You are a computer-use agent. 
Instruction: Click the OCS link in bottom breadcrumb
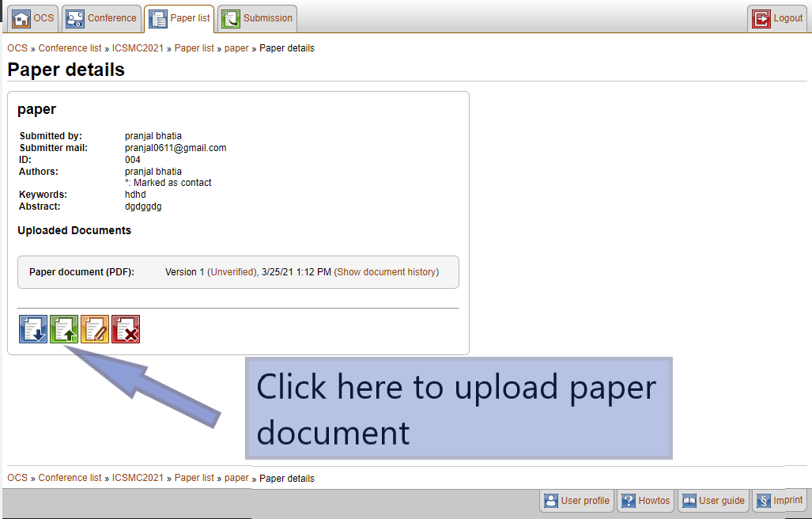click(x=17, y=478)
